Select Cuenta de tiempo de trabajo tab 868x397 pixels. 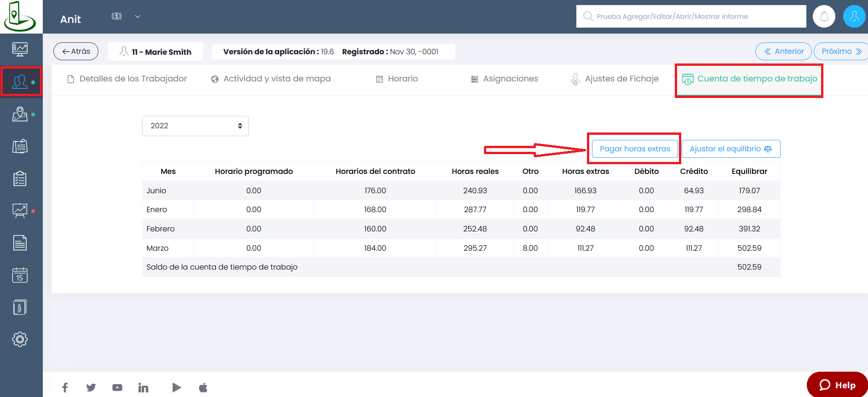click(x=749, y=79)
